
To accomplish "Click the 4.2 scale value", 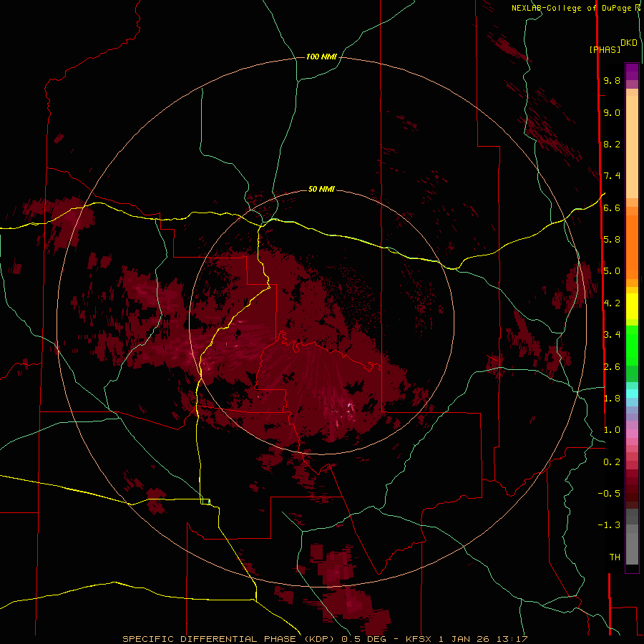I will [612, 303].
